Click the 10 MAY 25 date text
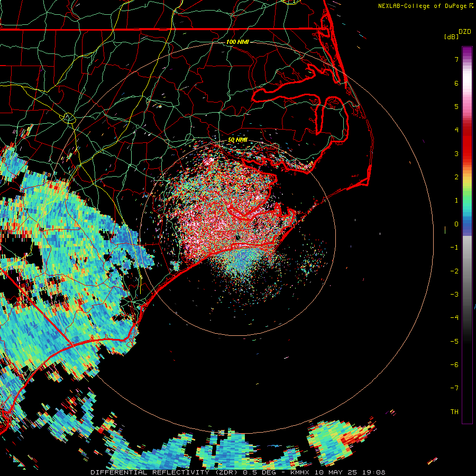This screenshot has height=476, width=476. tap(336, 472)
